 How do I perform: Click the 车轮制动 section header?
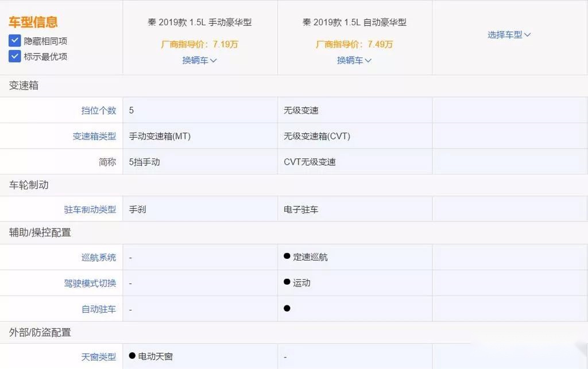pos(29,185)
